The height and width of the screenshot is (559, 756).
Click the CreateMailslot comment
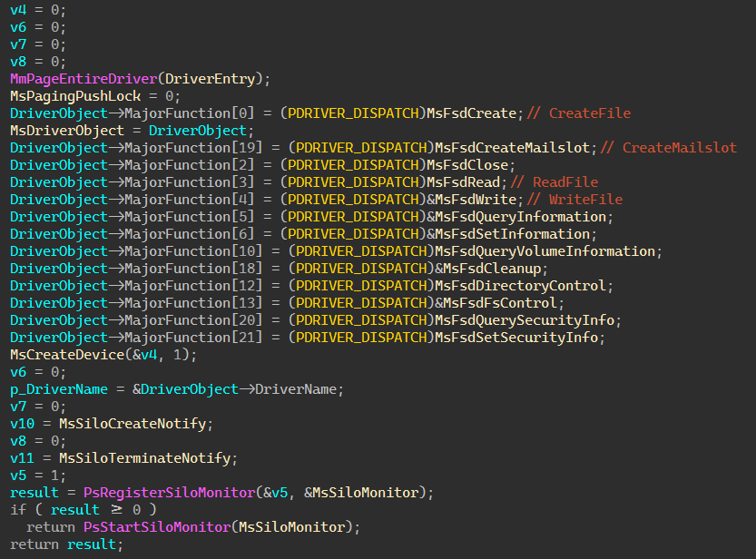[x=680, y=148]
